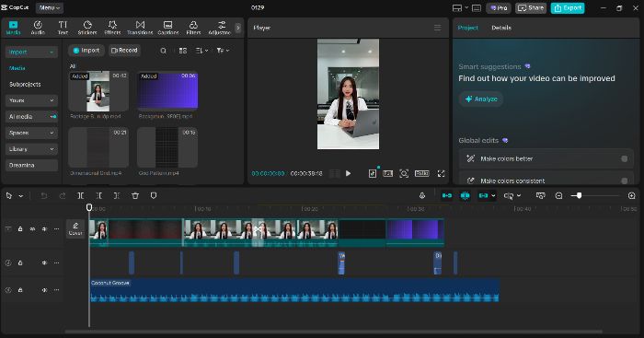Select AI media in the sidebar
This screenshot has width=644, height=338.
31,117
